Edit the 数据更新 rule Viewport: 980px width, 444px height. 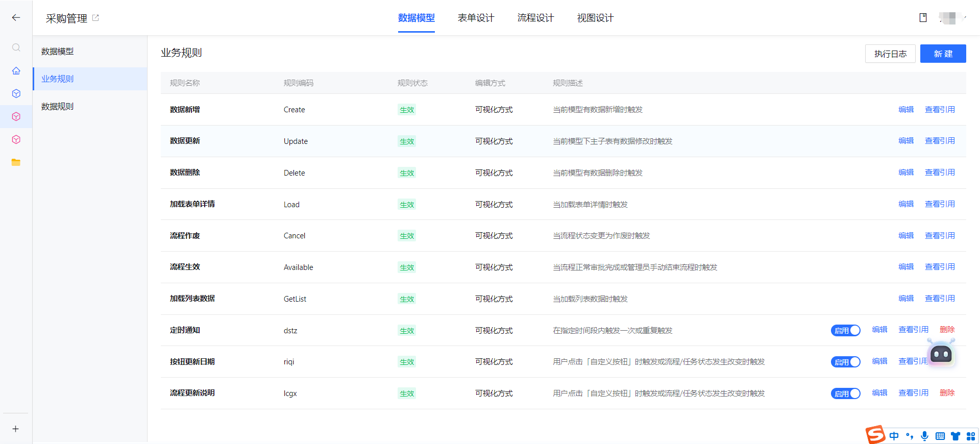(x=906, y=140)
